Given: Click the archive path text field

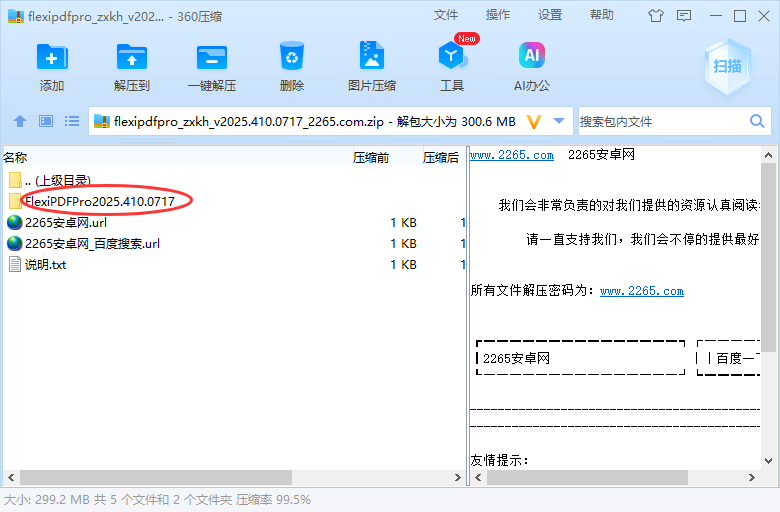Looking at the screenshot, I should 314,121.
